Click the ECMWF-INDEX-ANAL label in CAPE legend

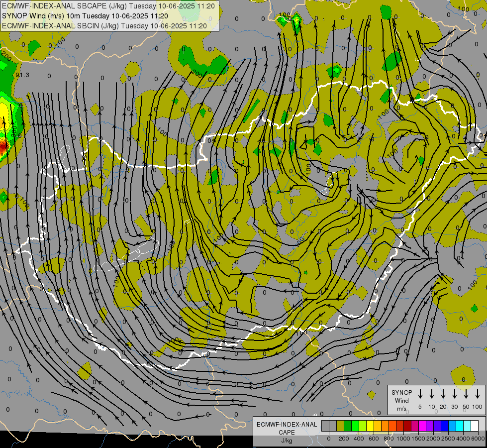(x=287, y=425)
